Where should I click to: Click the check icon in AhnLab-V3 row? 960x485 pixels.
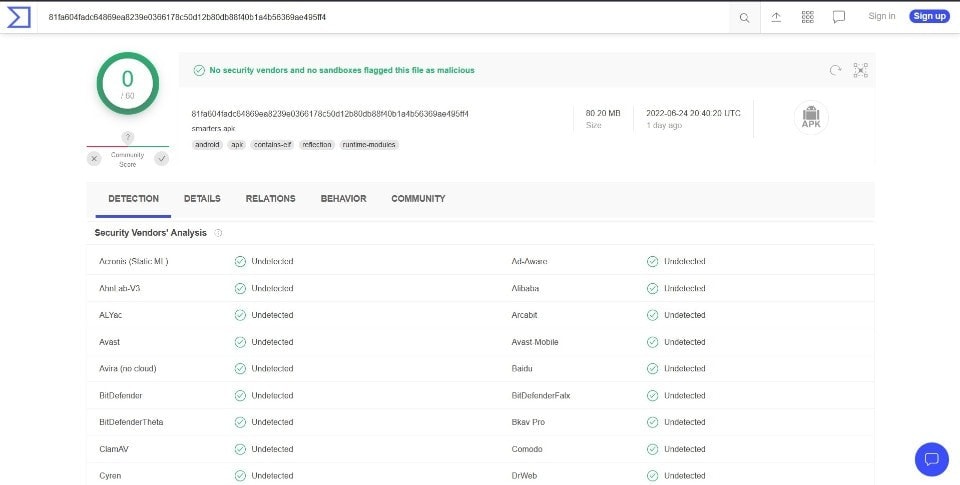pos(240,288)
